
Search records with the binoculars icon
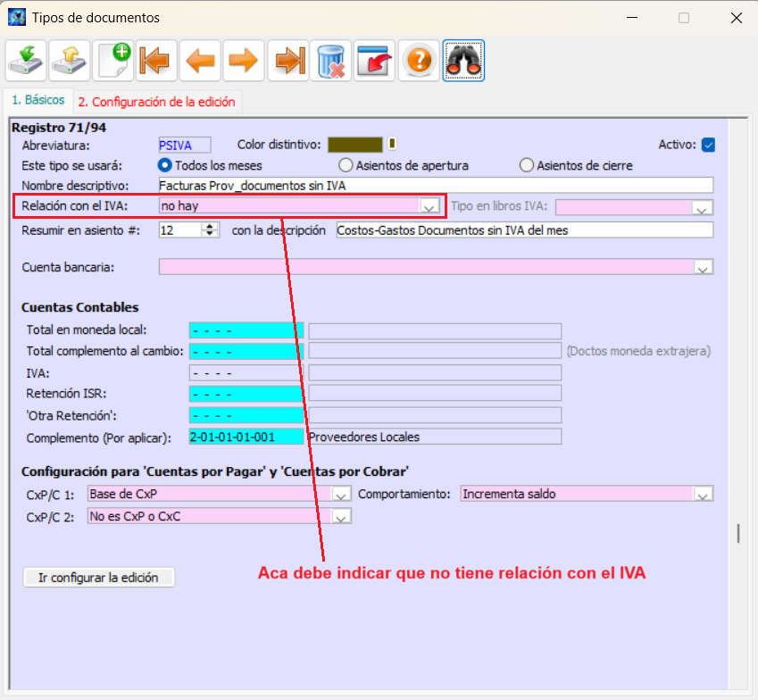pyautogui.click(x=463, y=61)
